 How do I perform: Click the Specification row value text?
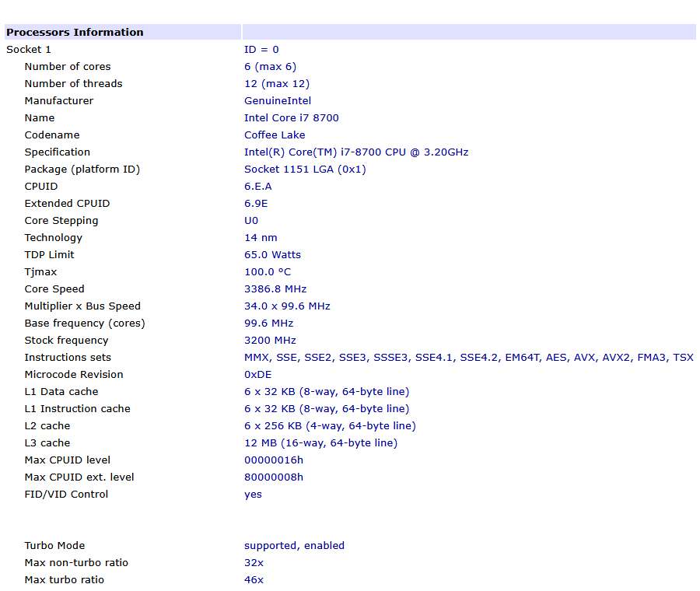(356, 152)
